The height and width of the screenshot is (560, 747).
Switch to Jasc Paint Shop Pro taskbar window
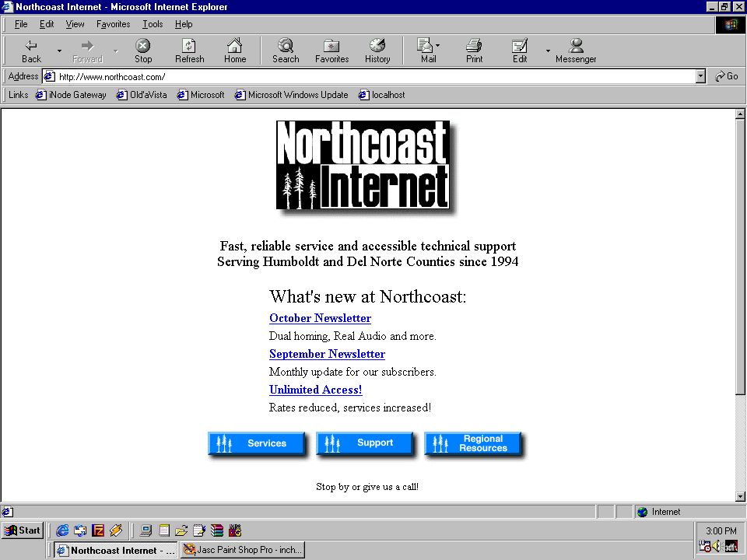[x=243, y=550]
